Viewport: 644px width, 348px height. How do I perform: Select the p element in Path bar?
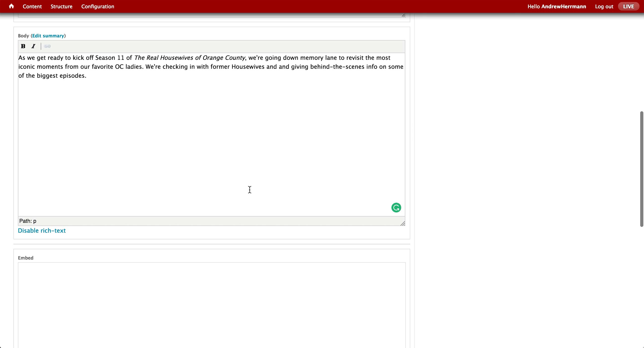[x=35, y=221]
